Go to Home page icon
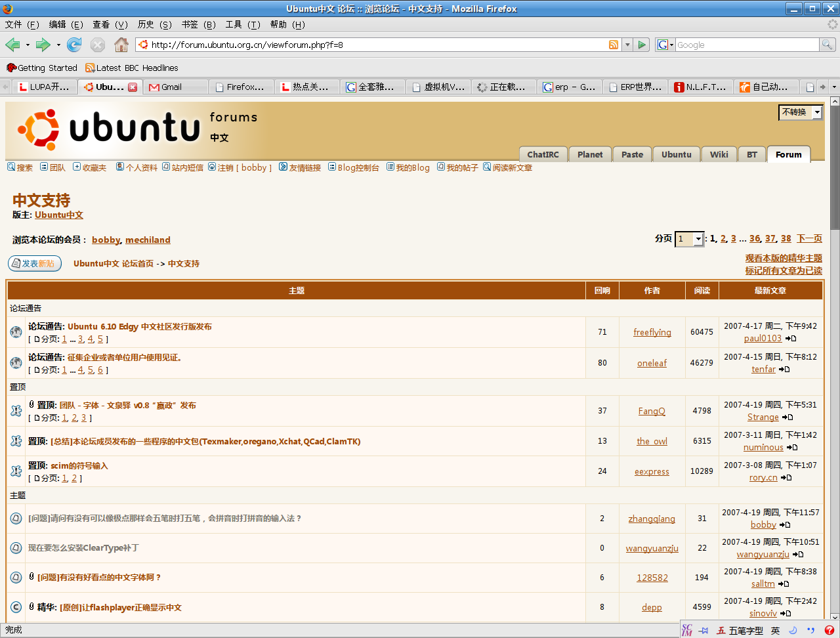 121,45
